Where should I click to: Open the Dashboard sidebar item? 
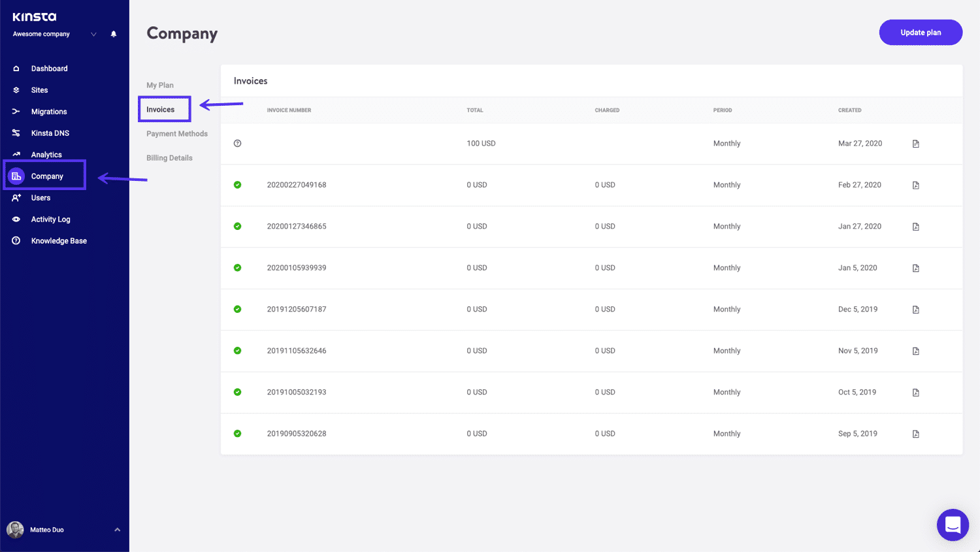pyautogui.click(x=49, y=69)
